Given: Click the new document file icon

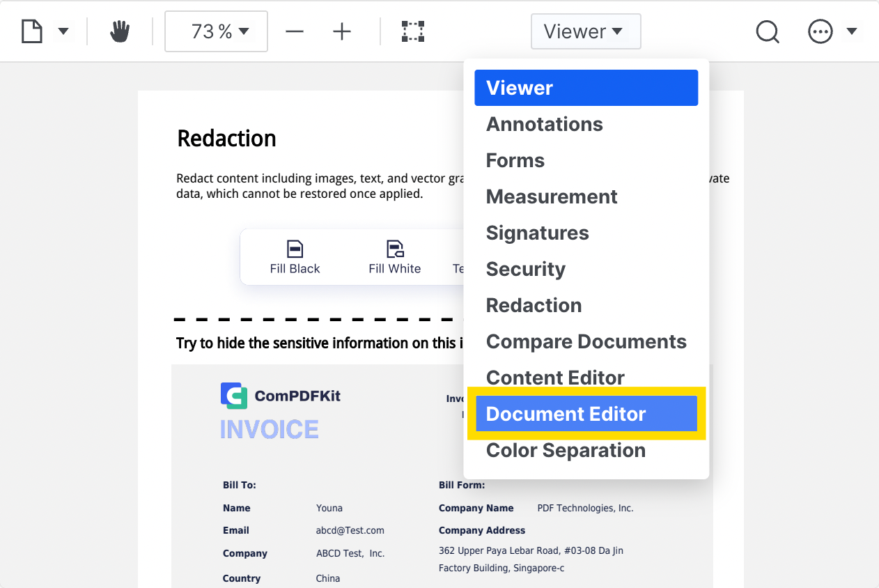Looking at the screenshot, I should (32, 31).
